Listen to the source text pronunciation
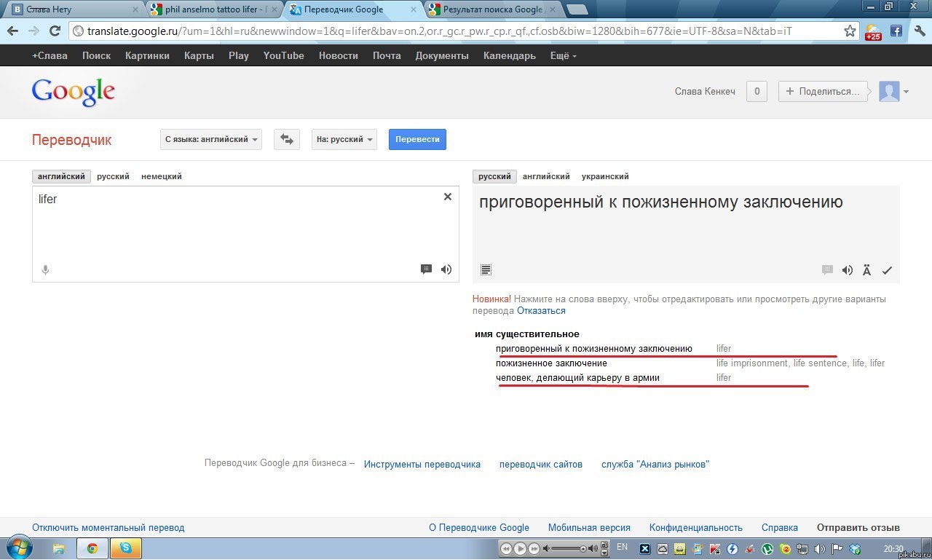932x560 pixels. (446, 269)
